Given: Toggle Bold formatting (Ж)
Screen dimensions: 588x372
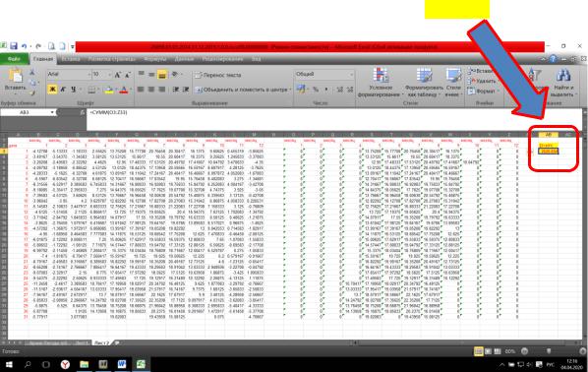Looking at the screenshot, I should pos(52,90).
